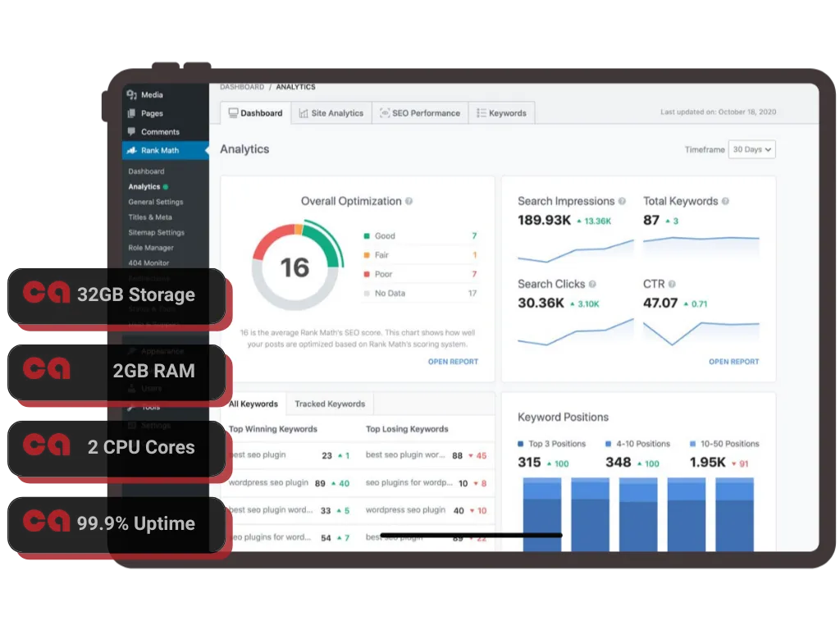Click the help icon beside CTR
The image size is (840, 630).
tap(672, 284)
